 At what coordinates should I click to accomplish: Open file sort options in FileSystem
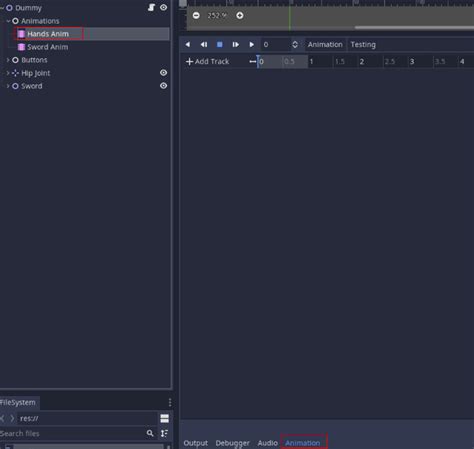point(164,433)
